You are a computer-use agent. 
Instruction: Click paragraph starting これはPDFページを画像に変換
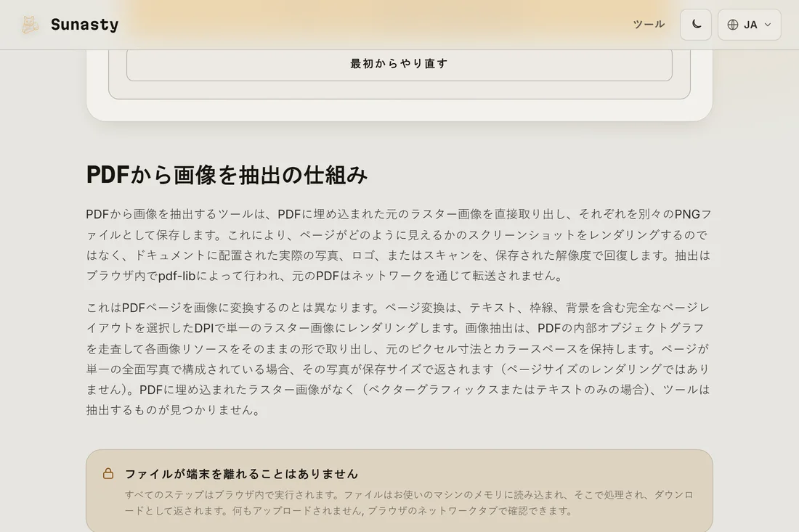tap(399, 359)
